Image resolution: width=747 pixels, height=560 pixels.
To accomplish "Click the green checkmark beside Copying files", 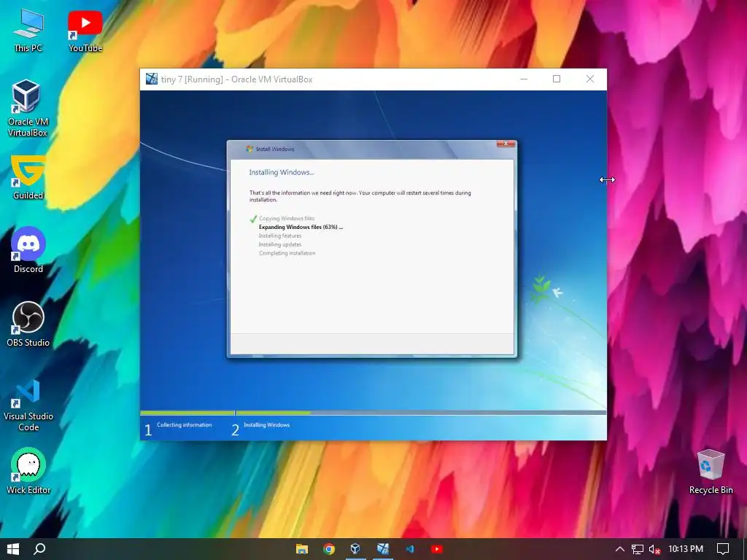I will [253, 219].
